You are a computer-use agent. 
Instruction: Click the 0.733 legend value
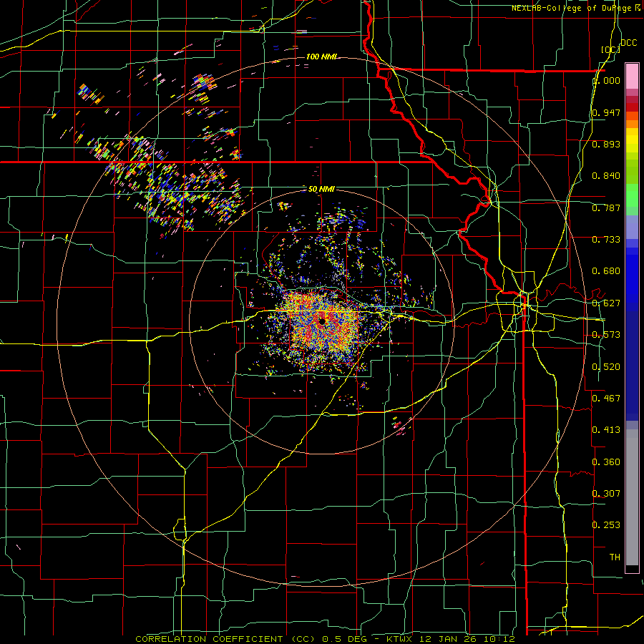606,240
